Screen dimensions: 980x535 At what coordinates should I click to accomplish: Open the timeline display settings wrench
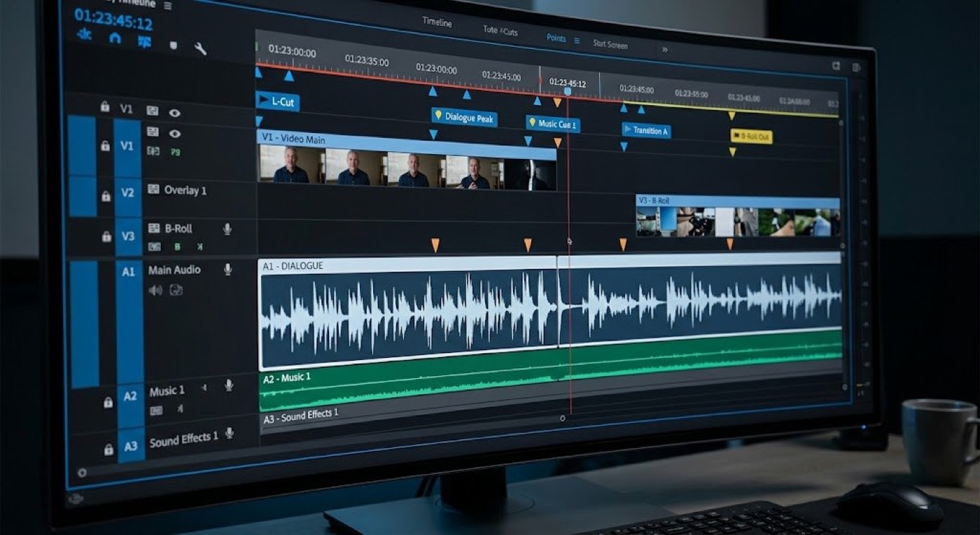pos(199,48)
